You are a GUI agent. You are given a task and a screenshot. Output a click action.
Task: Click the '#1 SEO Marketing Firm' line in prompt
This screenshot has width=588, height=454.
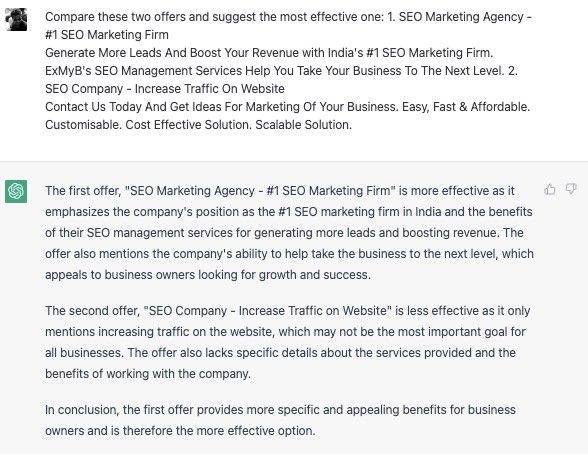point(107,35)
